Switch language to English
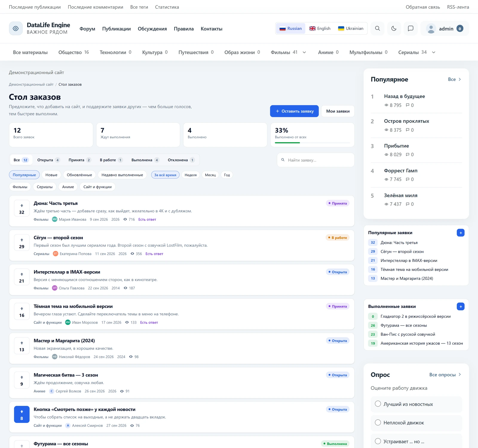The width and height of the screenshot is (478, 448). click(320, 28)
